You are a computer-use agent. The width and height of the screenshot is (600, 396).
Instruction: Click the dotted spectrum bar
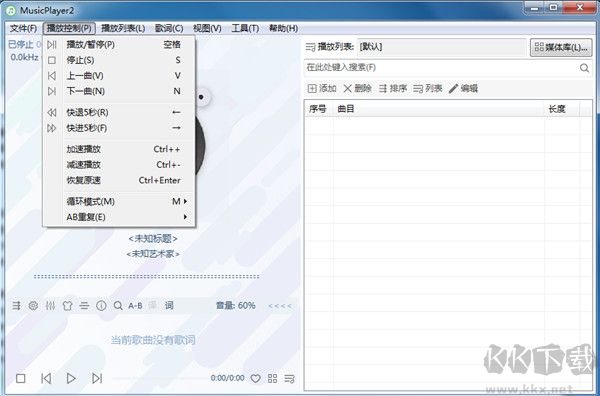pos(147,277)
